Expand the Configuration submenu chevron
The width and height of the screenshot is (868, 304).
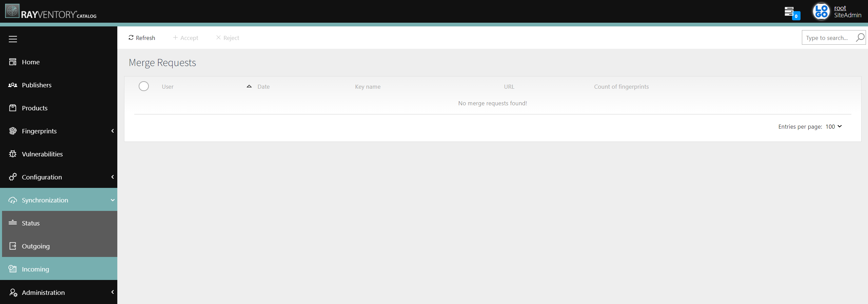click(113, 177)
